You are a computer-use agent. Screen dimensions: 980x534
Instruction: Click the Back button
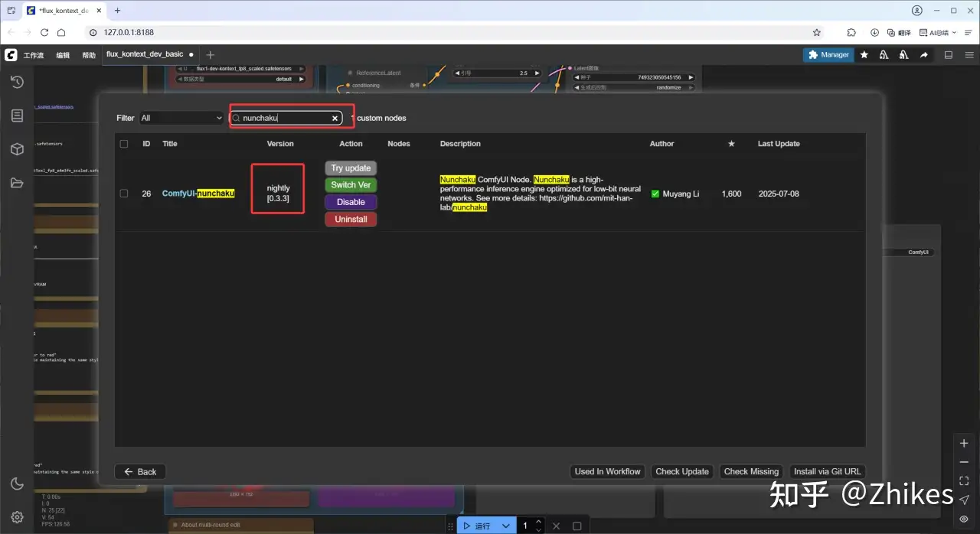coord(140,472)
